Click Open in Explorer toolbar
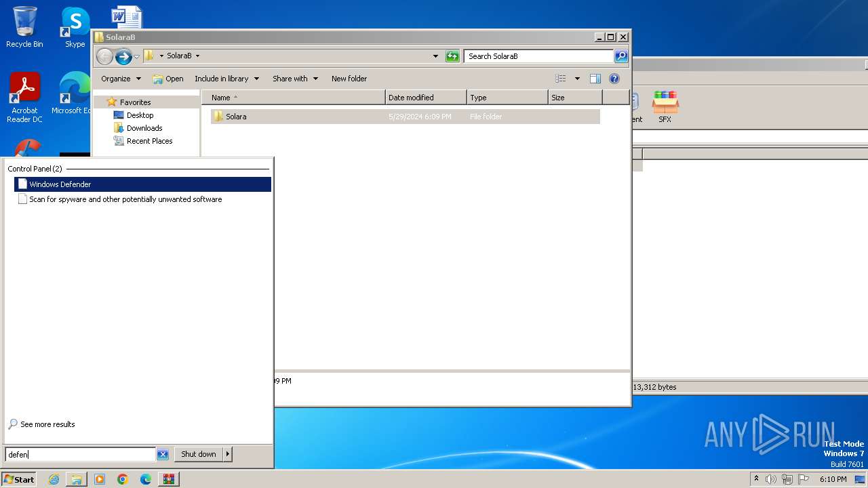Screen dimensions: 868x488 click(167, 79)
